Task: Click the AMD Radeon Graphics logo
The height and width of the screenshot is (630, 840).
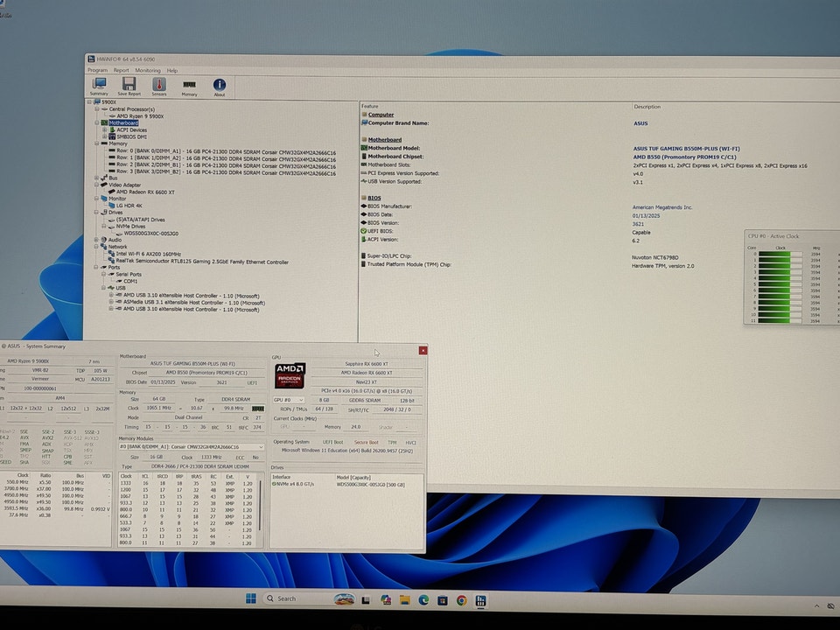Action: tap(290, 375)
